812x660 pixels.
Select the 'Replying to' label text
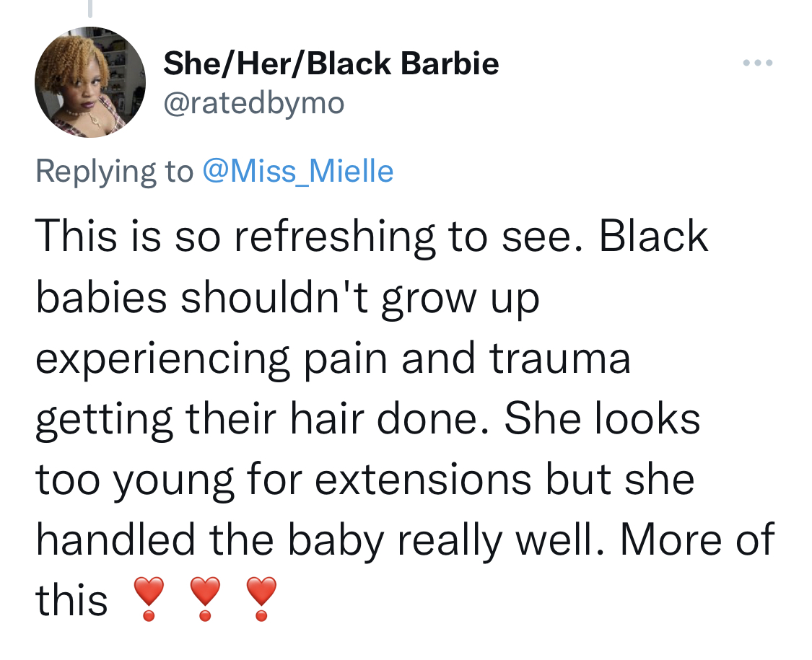115,172
